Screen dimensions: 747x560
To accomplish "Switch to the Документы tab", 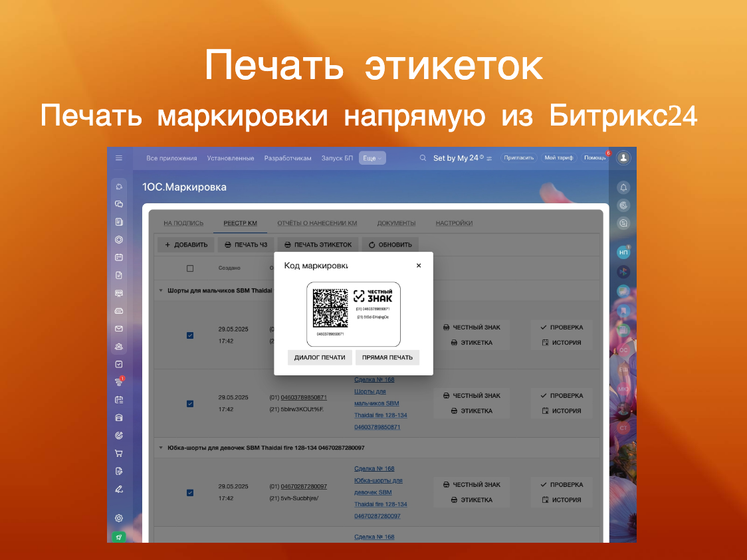I will pyautogui.click(x=396, y=223).
